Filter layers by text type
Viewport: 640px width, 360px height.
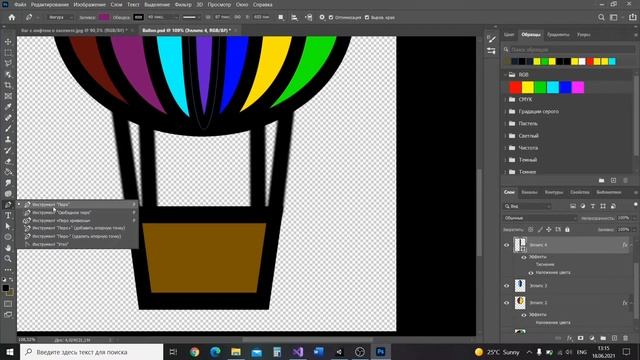pos(593,206)
